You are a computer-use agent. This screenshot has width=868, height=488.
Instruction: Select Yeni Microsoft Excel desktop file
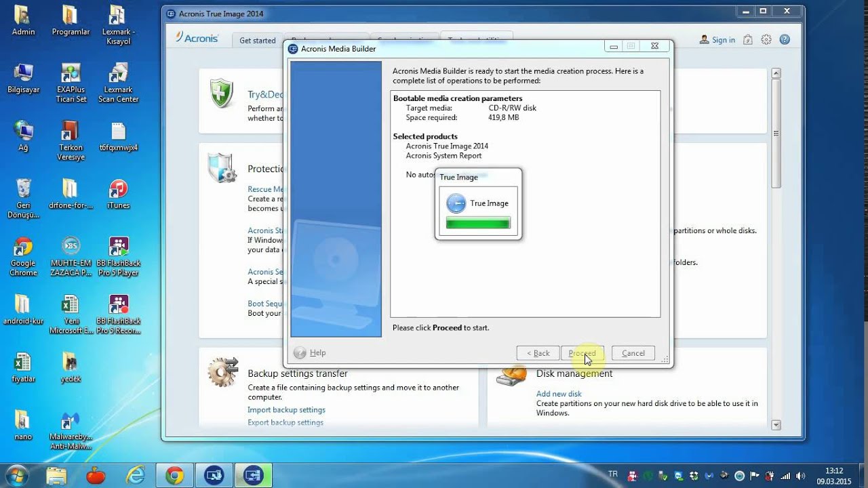click(x=71, y=315)
